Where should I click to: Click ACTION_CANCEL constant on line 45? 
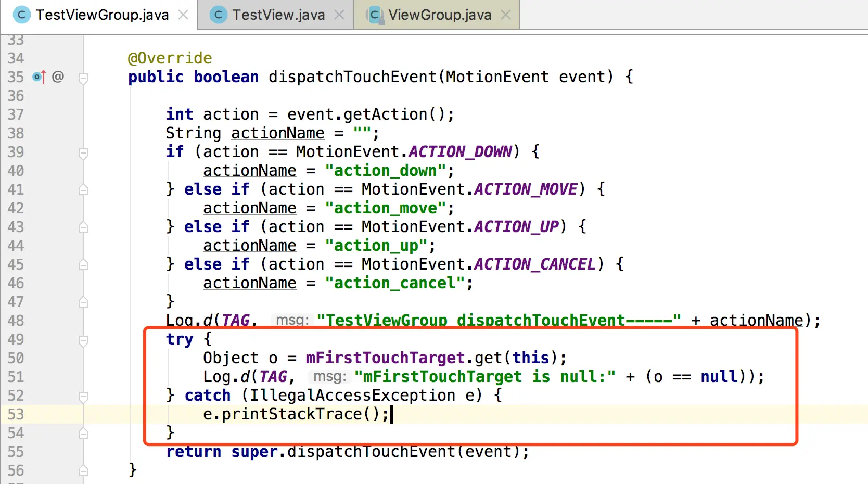[535, 264]
